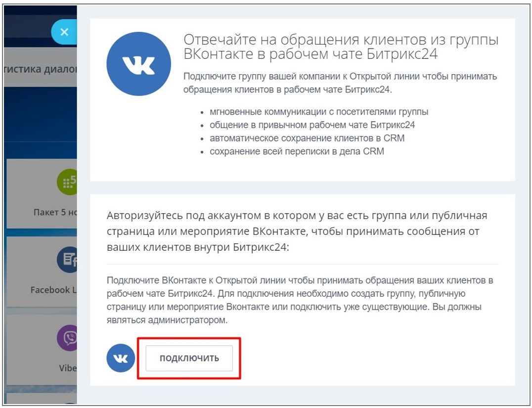Click the Авторизуйтесь под аккаунтом instruction text
532x408 pixels.
click(297, 231)
